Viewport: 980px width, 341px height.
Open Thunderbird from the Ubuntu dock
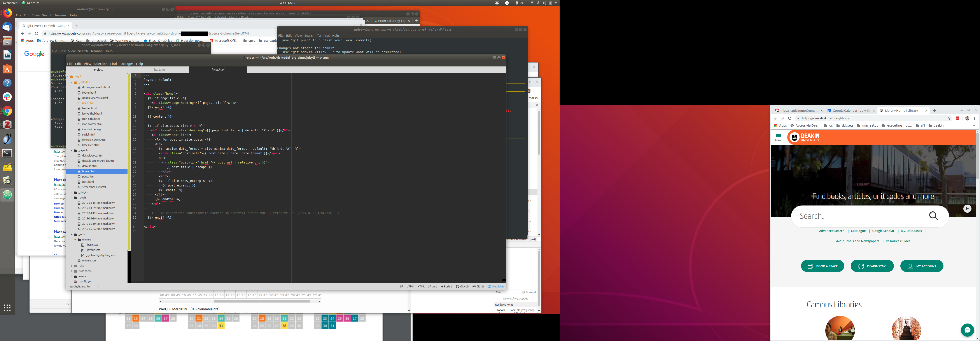(7, 27)
